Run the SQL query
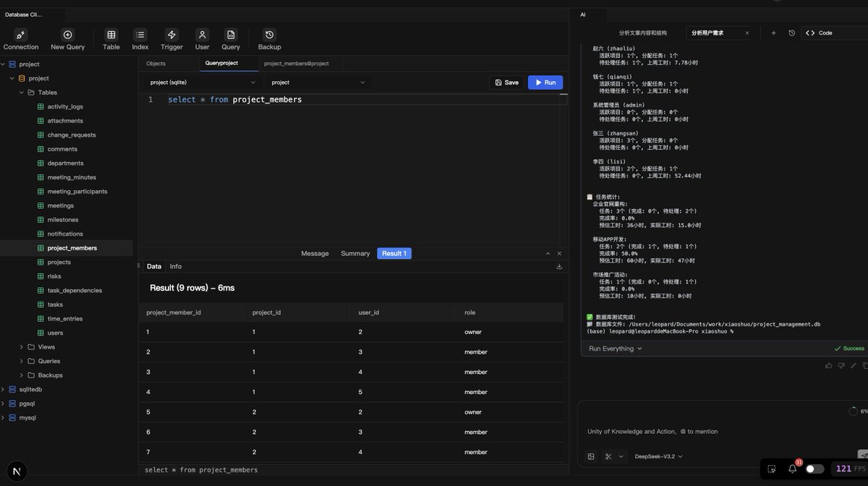Image resolution: width=868 pixels, height=486 pixels. click(x=545, y=82)
